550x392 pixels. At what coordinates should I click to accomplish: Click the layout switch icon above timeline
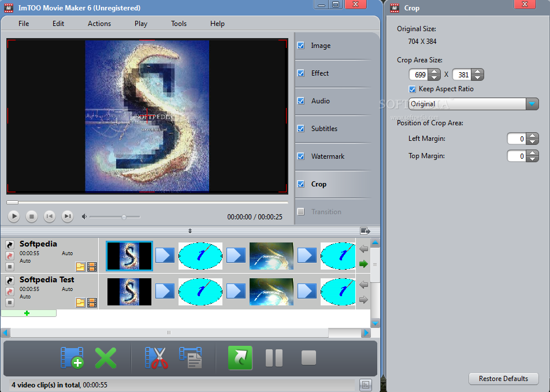pyautogui.click(x=365, y=231)
